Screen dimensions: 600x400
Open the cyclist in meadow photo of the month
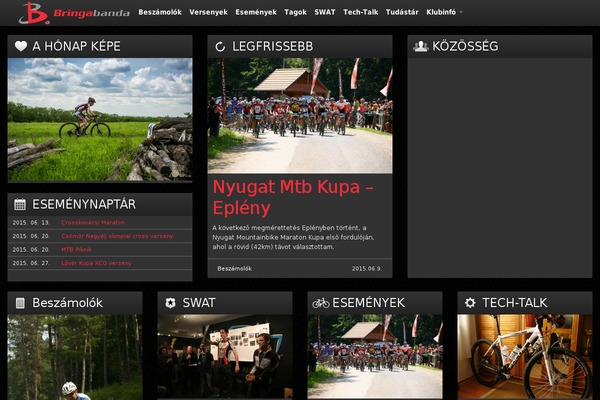tap(100, 119)
